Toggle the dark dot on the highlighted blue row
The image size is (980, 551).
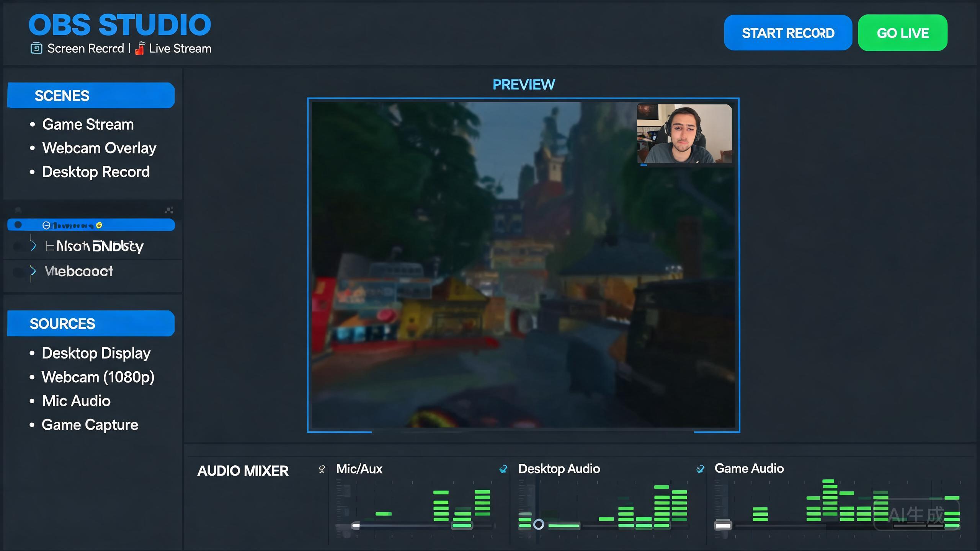[x=18, y=225]
